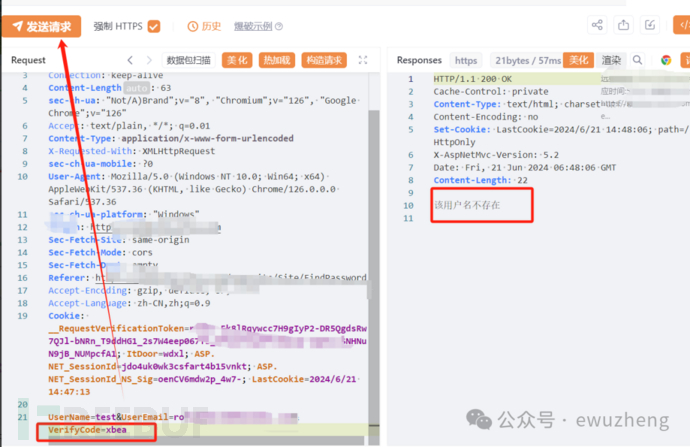Click the 热加载 hot reload button
690x447 pixels.
(277, 60)
